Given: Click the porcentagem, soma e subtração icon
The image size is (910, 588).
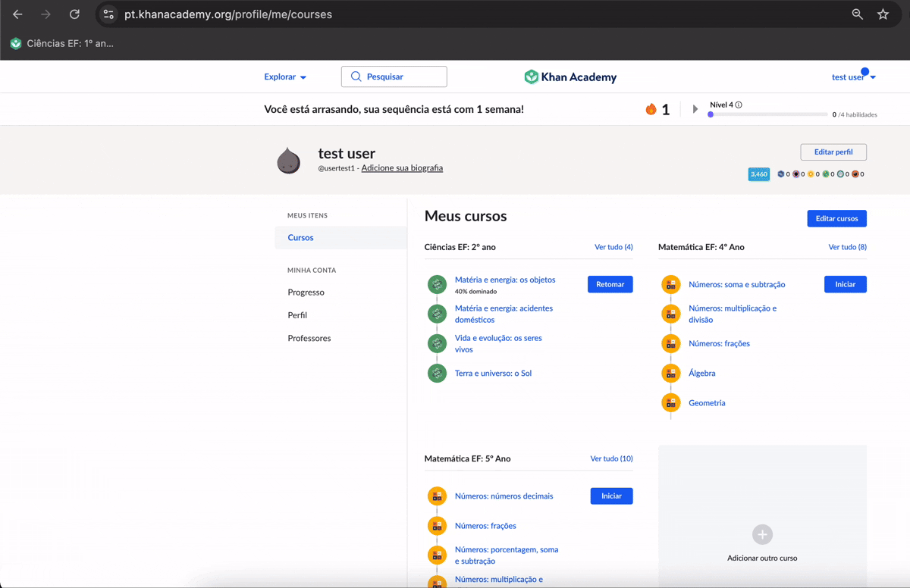Looking at the screenshot, I should click(437, 555).
